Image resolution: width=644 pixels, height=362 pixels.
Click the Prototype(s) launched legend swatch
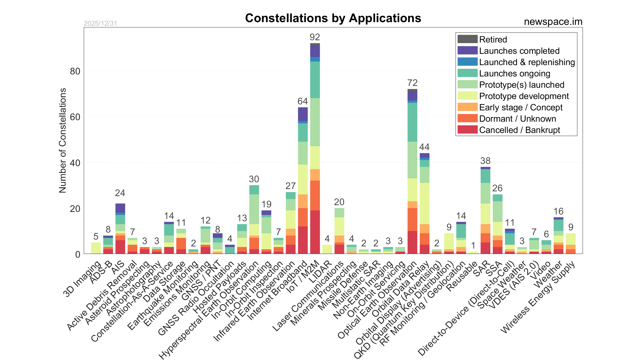pos(467,84)
